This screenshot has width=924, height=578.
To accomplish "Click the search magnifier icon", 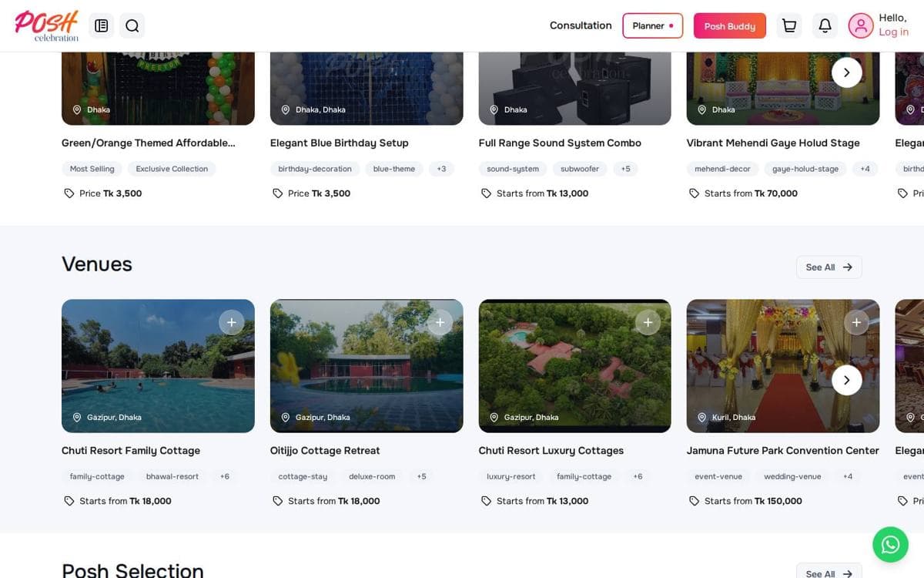I will click(132, 25).
